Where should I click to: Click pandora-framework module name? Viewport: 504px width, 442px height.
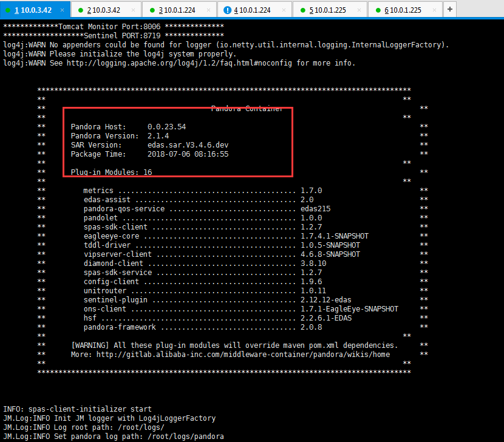click(120, 327)
